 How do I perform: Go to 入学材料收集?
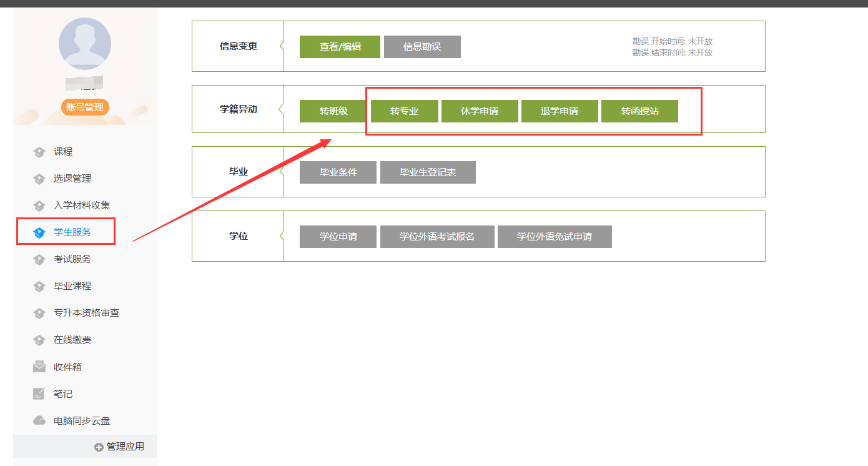(81, 206)
